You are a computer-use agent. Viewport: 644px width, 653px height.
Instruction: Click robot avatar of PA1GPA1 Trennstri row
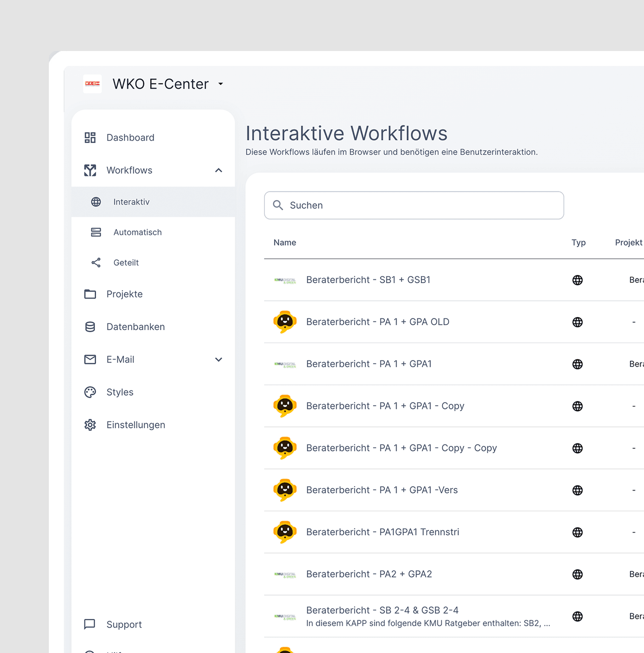pyautogui.click(x=285, y=532)
